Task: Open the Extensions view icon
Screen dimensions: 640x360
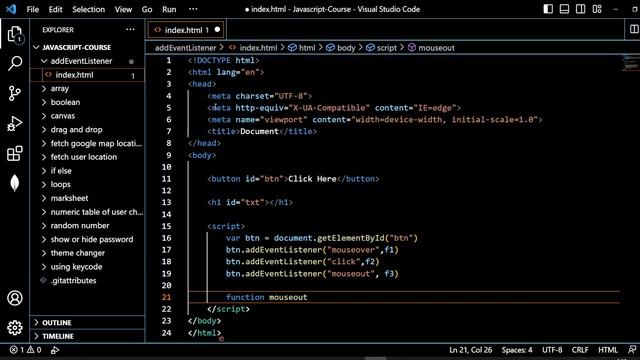Action: point(15,153)
